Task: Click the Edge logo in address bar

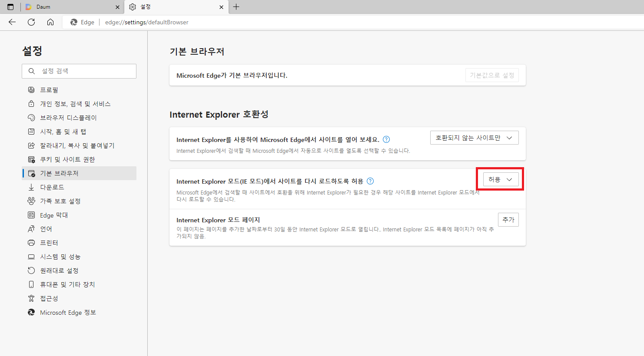Action: [74, 22]
